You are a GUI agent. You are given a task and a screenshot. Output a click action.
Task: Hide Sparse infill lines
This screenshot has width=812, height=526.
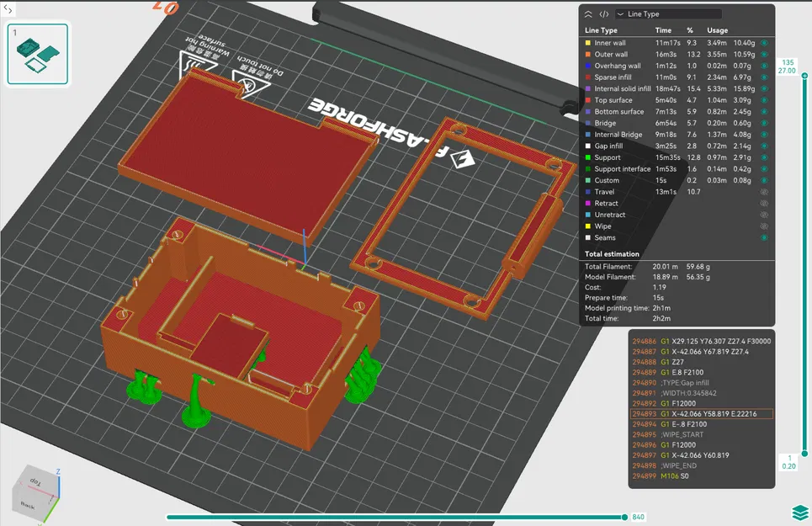tap(764, 77)
